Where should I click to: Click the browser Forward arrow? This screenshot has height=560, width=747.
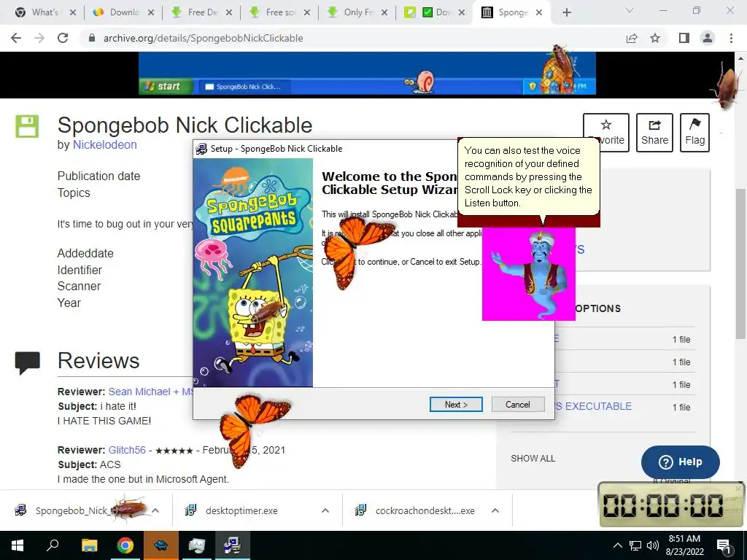pyautogui.click(x=39, y=38)
